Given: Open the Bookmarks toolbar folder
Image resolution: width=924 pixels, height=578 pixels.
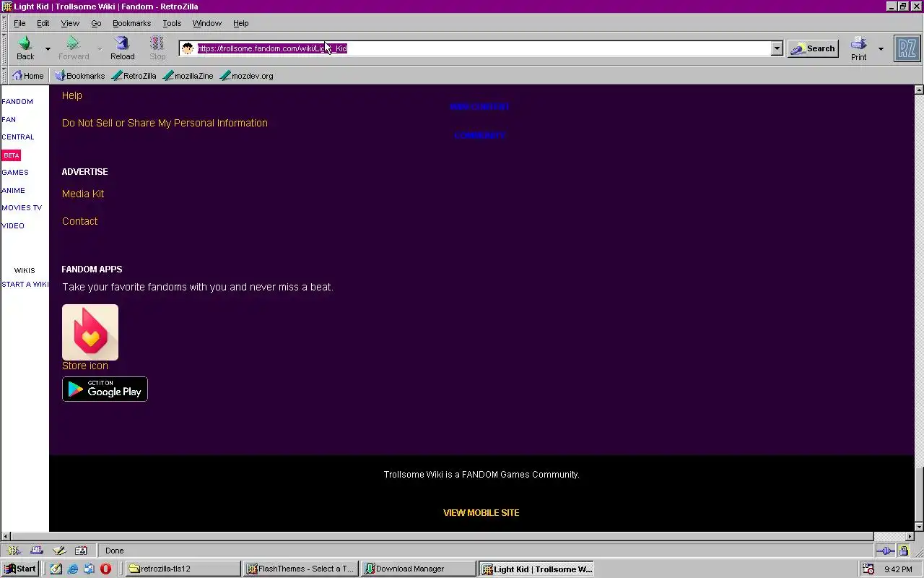Looking at the screenshot, I should coord(79,75).
